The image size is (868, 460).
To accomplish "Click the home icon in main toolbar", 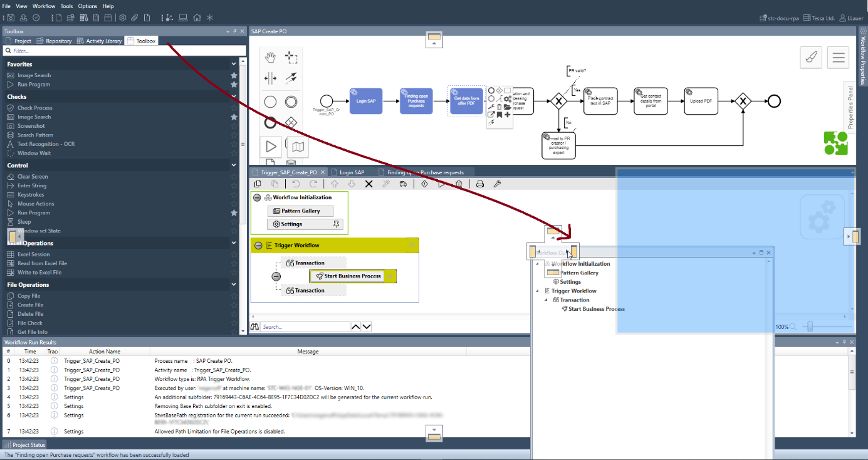I will coord(197,18).
